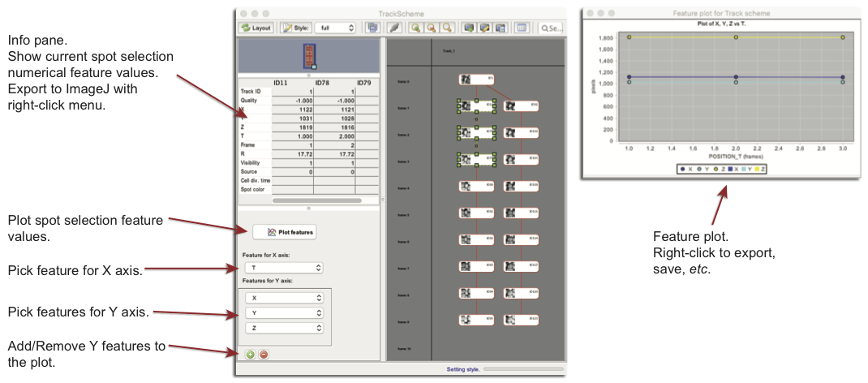
Task: Select the ID11 column header in info table
Action: pyautogui.click(x=279, y=83)
